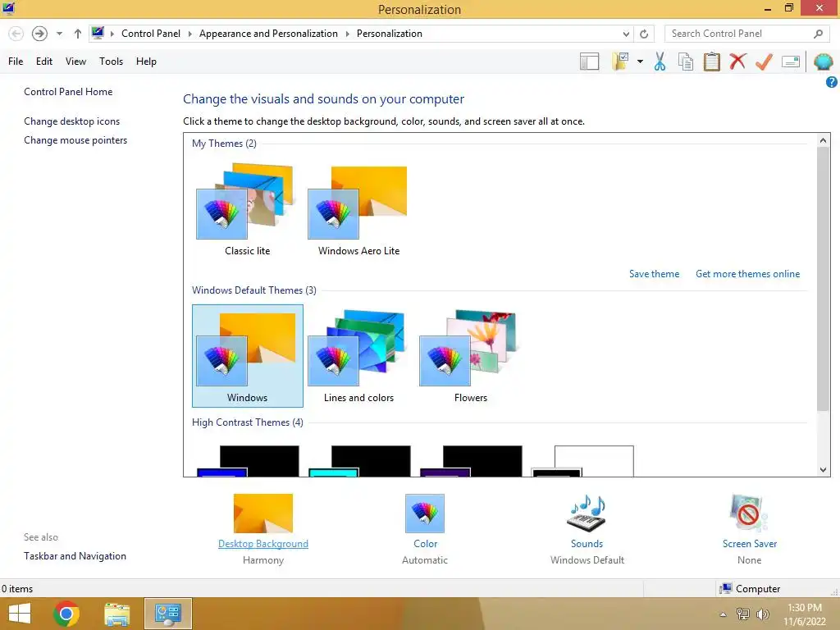Select the Windows default theme
The image size is (840, 630).
pos(248,356)
